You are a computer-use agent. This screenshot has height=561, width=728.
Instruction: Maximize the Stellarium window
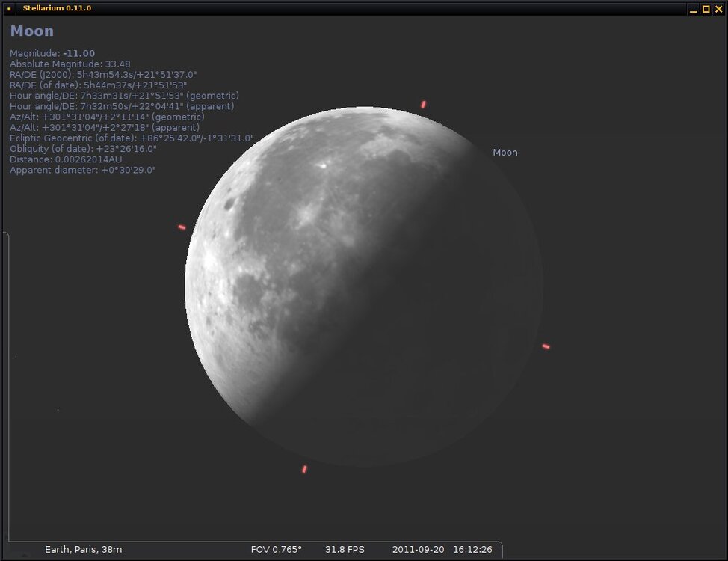pyautogui.click(x=706, y=9)
